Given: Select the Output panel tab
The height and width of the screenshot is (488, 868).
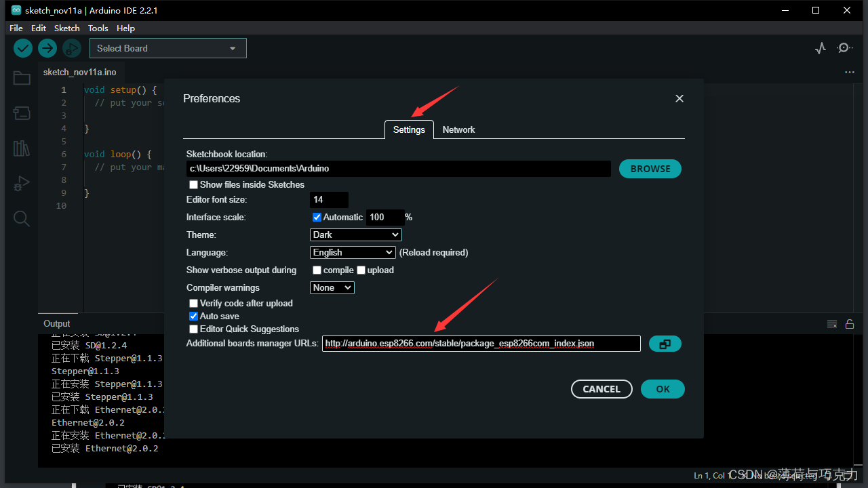Looking at the screenshot, I should point(57,324).
